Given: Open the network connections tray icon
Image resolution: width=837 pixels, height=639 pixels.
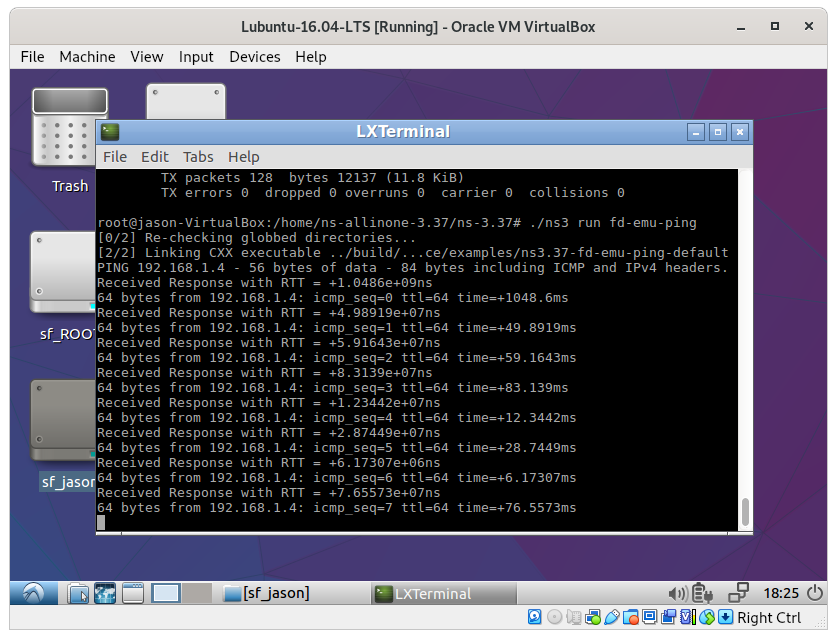Looking at the screenshot, I should pos(739,593).
